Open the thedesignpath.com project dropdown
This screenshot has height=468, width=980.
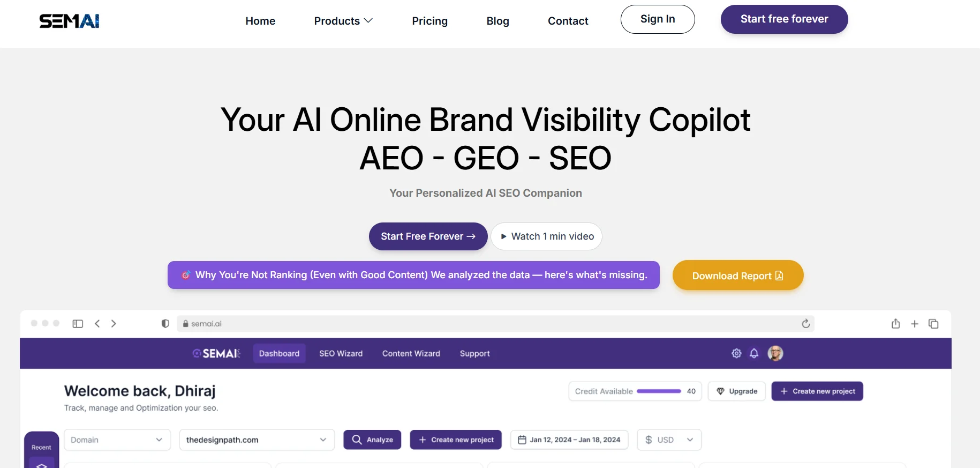coord(257,440)
